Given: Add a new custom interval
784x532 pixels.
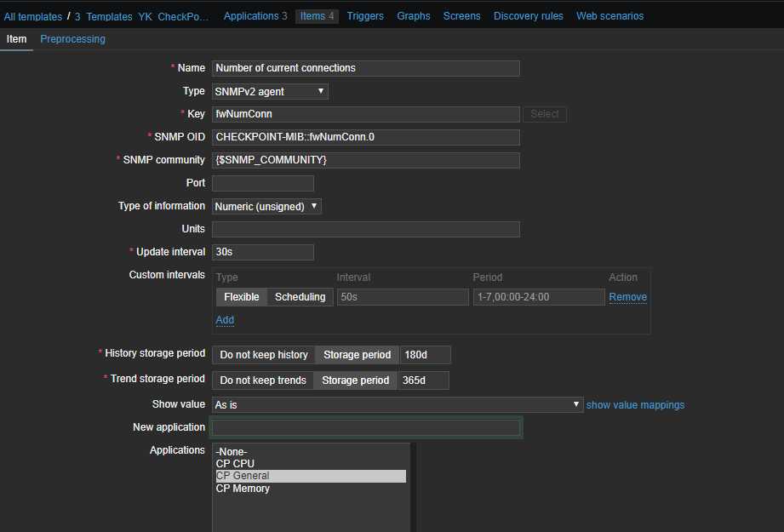Looking at the screenshot, I should point(225,320).
